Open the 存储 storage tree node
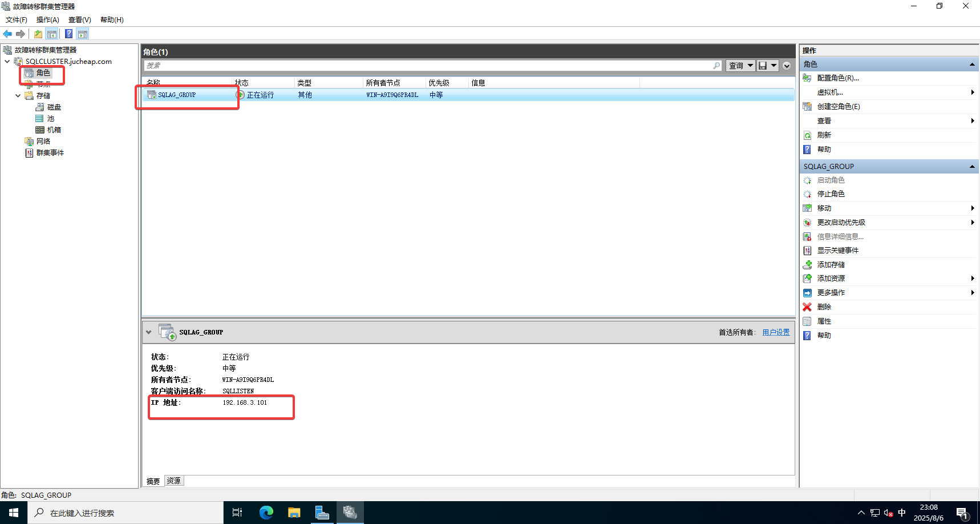This screenshot has height=524, width=980. [43, 96]
